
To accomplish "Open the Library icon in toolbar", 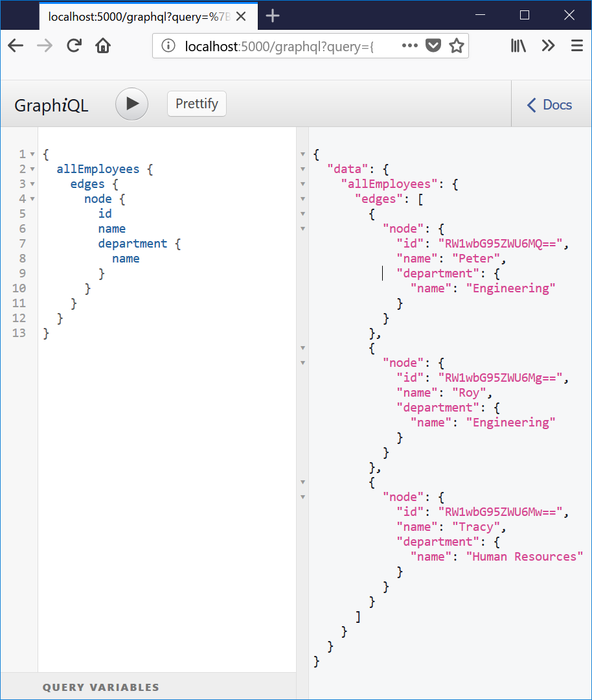I will click(518, 45).
